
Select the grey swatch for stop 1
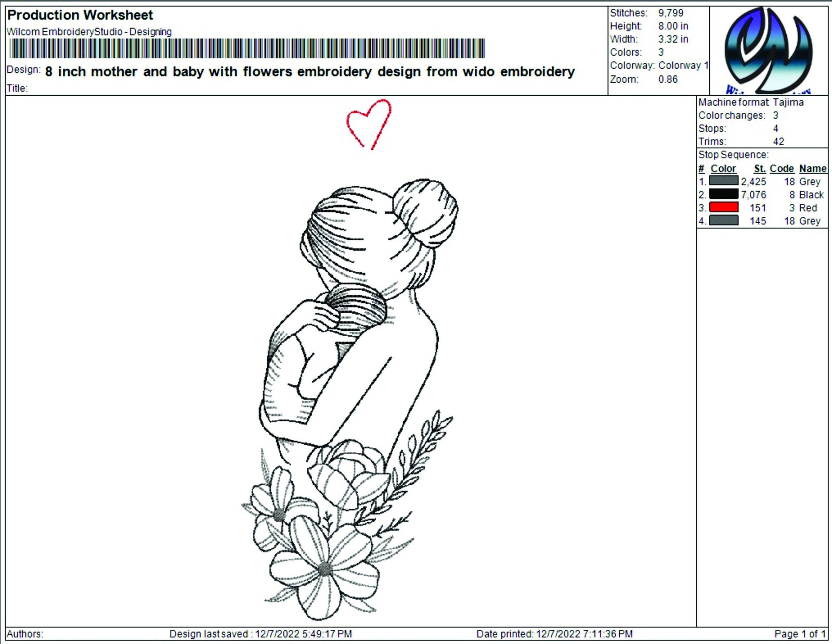click(723, 181)
